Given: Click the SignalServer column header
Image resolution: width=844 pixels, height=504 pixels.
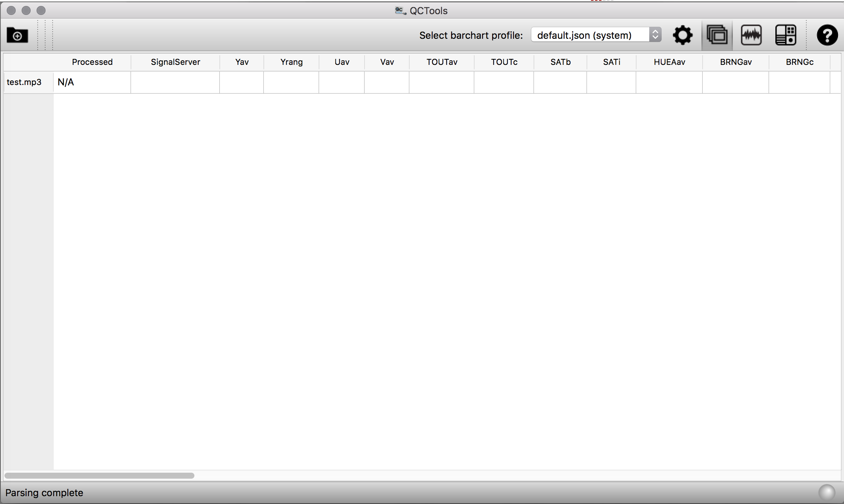Looking at the screenshot, I should tap(175, 62).
